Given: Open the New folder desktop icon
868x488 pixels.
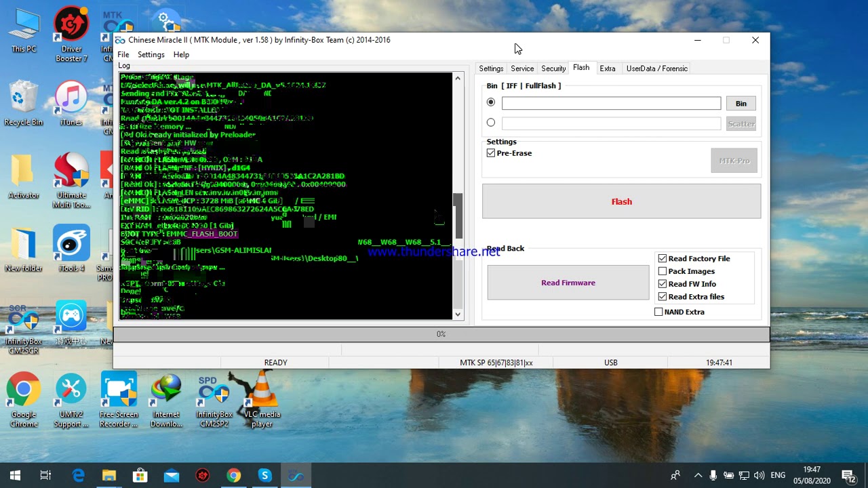Looking at the screenshot, I should [24, 250].
